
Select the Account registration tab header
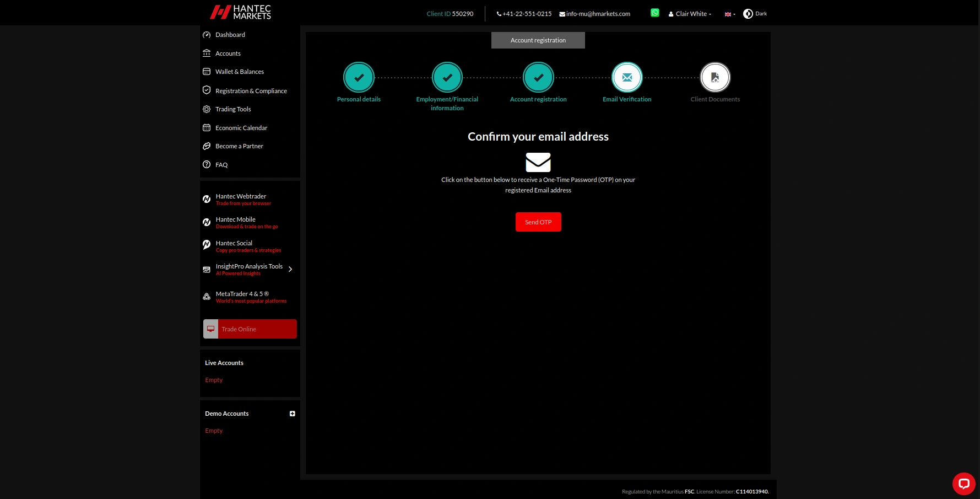coord(538,40)
